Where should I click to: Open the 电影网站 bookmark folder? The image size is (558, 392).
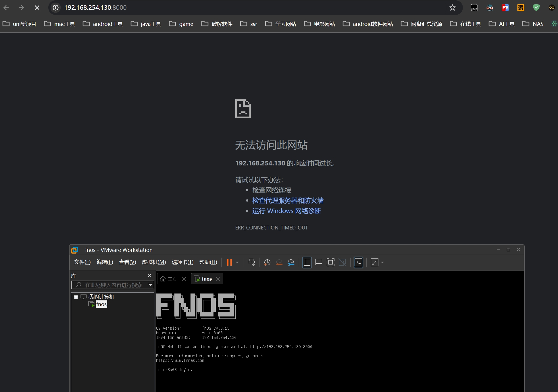coord(320,24)
